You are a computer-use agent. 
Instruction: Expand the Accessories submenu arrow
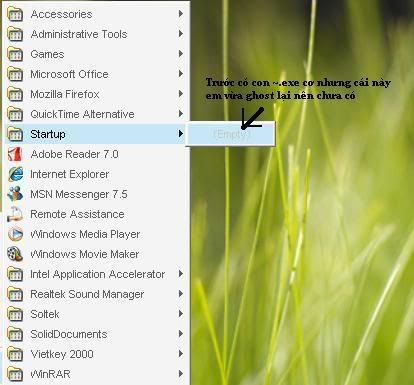(181, 14)
